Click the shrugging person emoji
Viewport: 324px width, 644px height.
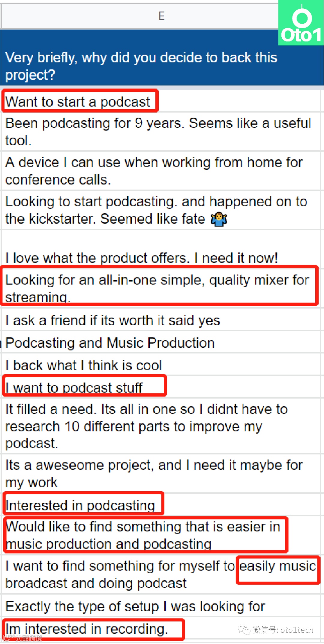pyautogui.click(x=219, y=219)
